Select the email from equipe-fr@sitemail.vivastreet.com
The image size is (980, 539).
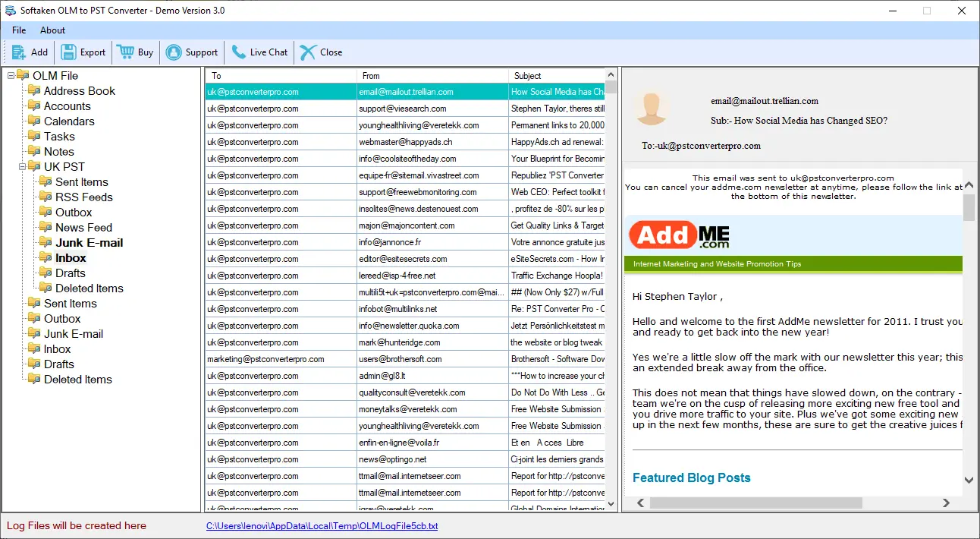point(405,175)
